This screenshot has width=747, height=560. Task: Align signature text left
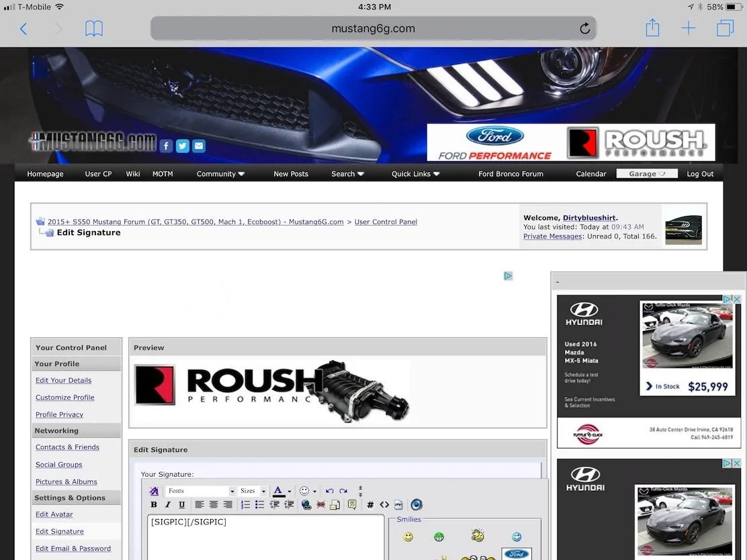pos(199,505)
